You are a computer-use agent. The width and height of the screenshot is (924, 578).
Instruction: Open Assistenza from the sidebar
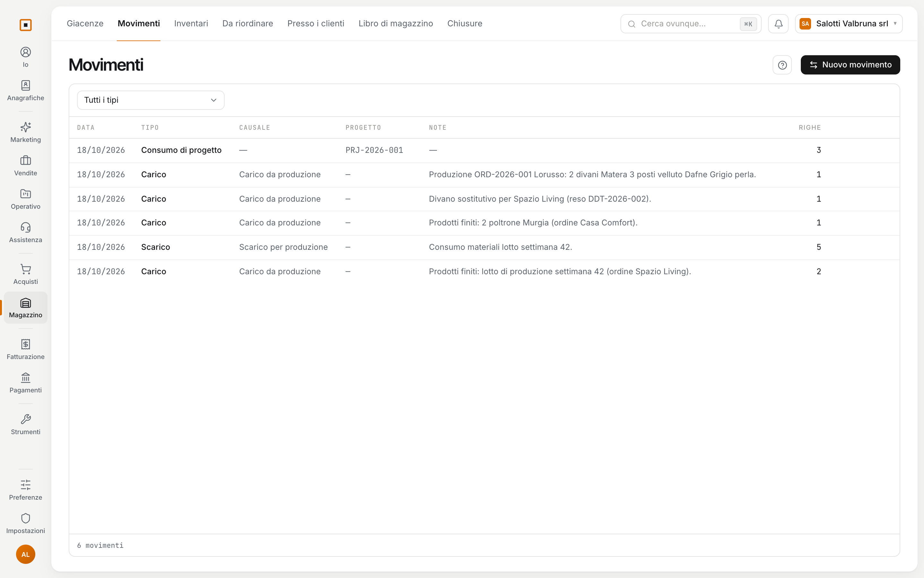(26, 232)
